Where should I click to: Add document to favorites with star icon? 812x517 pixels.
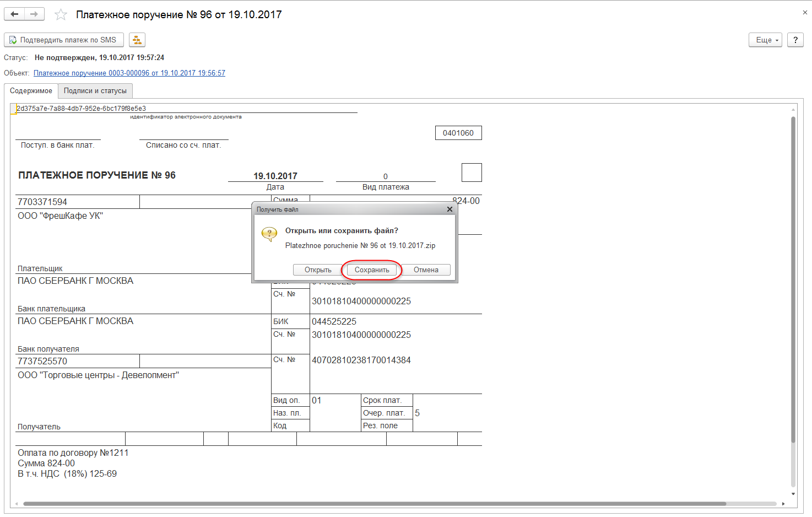(61, 15)
